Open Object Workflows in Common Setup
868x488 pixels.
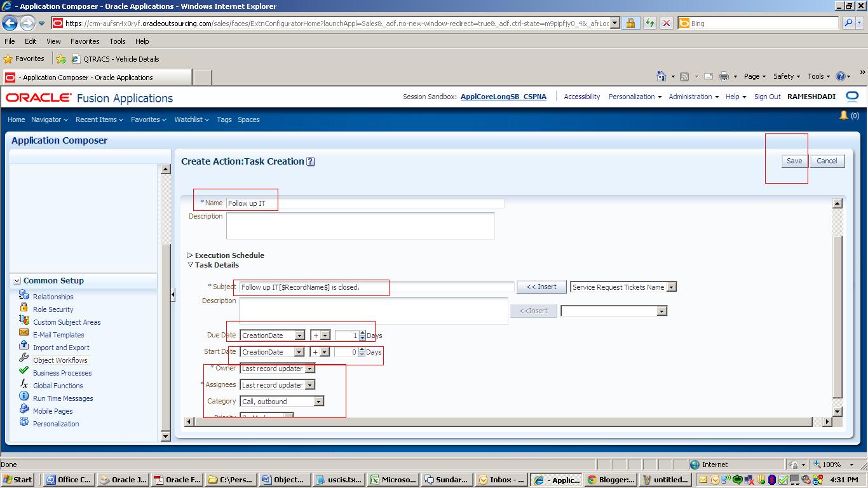[x=60, y=360]
